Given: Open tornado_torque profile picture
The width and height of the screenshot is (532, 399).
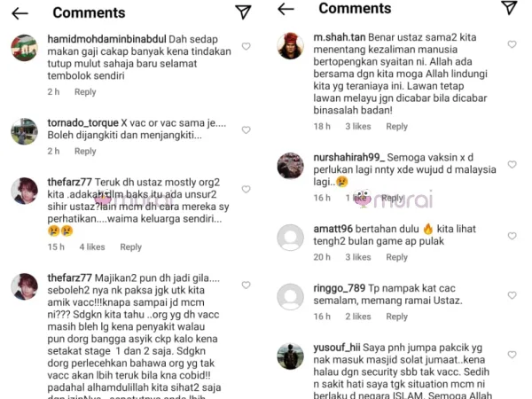Looking at the screenshot, I should tap(24, 131).
